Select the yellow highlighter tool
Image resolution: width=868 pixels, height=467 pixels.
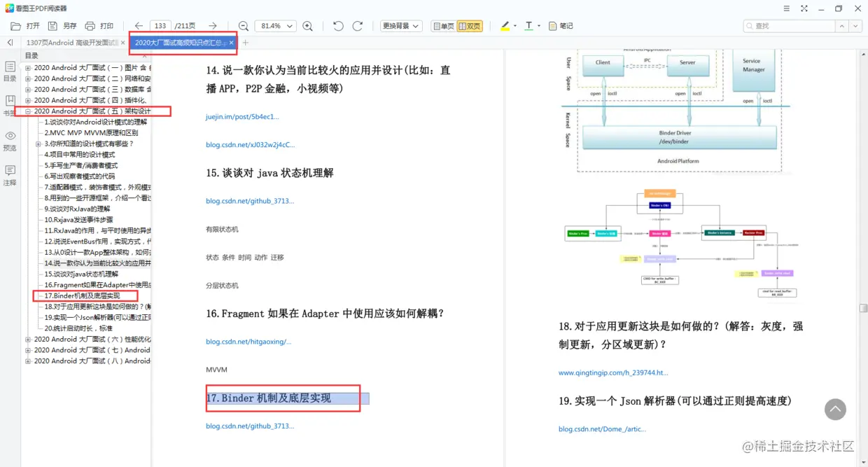(505, 26)
